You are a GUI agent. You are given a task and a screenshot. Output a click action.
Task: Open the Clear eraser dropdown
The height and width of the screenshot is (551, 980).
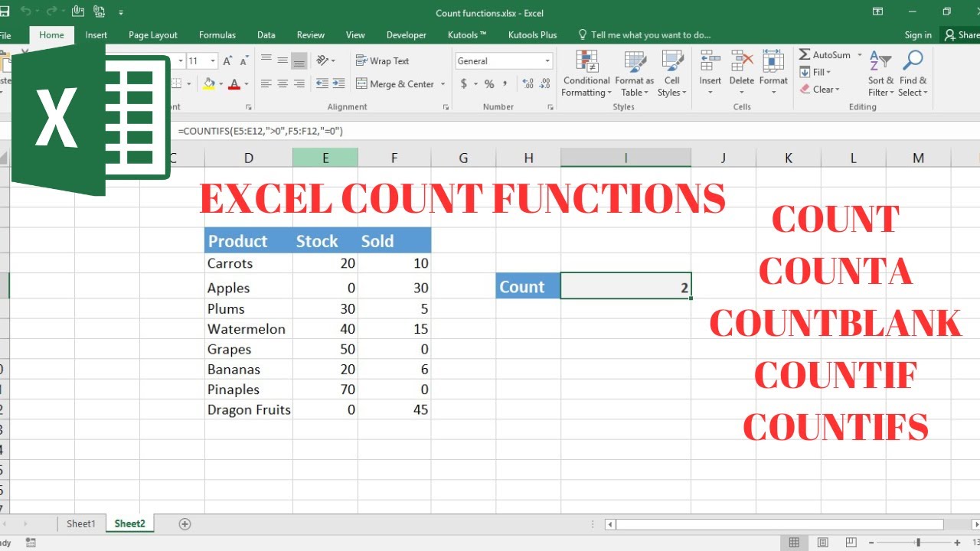pos(820,90)
